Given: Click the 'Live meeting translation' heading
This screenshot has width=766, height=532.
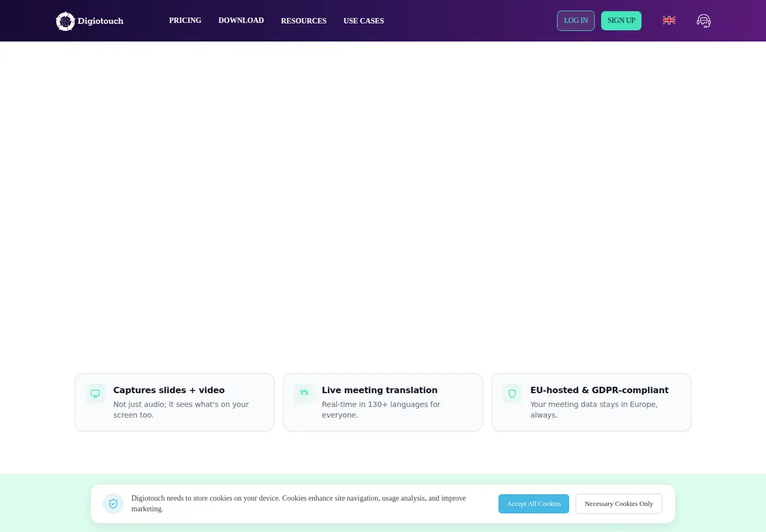Looking at the screenshot, I should [380, 390].
